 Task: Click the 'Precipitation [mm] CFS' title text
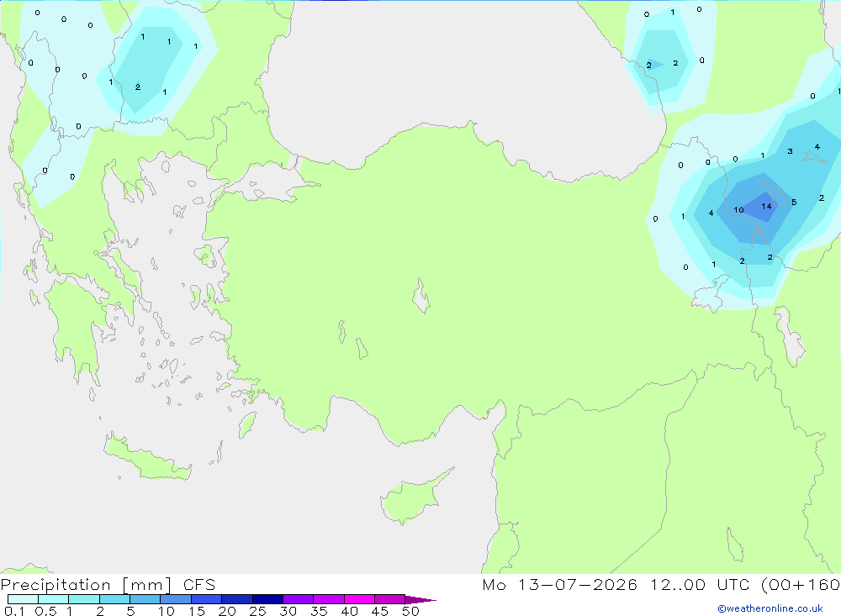click(108, 585)
